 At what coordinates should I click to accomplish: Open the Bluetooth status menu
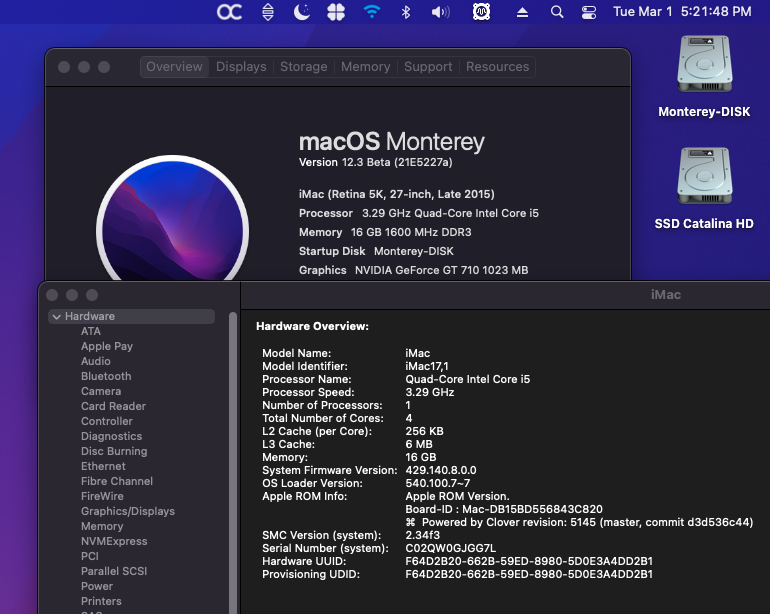pyautogui.click(x=406, y=12)
